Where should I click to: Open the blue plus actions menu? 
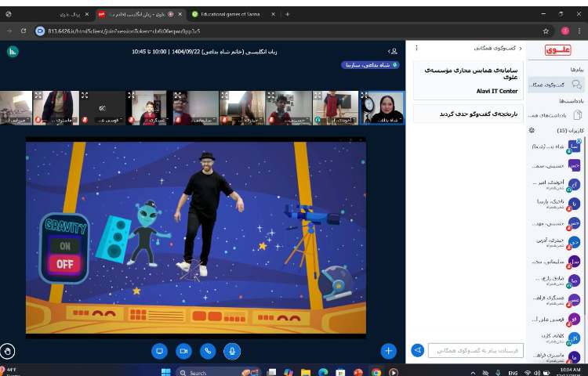[388, 351]
